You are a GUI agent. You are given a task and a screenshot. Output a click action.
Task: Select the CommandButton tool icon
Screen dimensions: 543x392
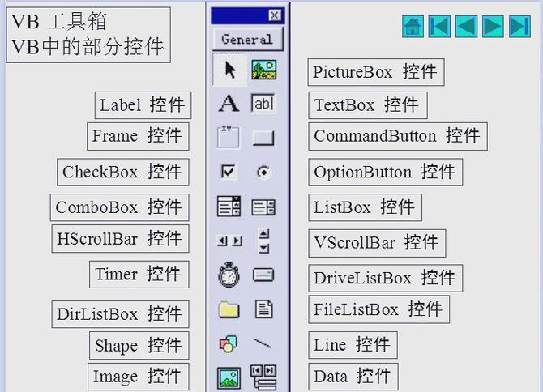(x=263, y=138)
